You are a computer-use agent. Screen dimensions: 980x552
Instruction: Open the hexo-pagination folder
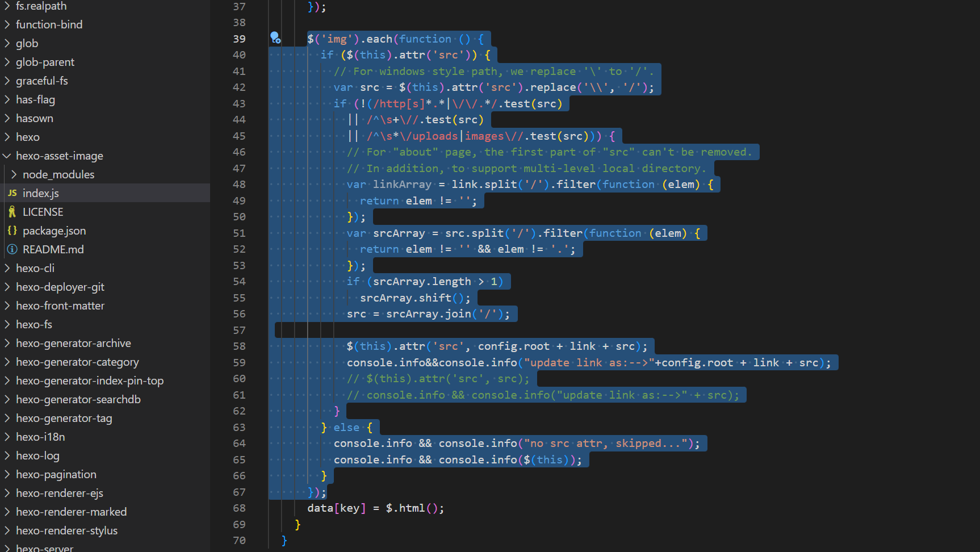tap(56, 474)
